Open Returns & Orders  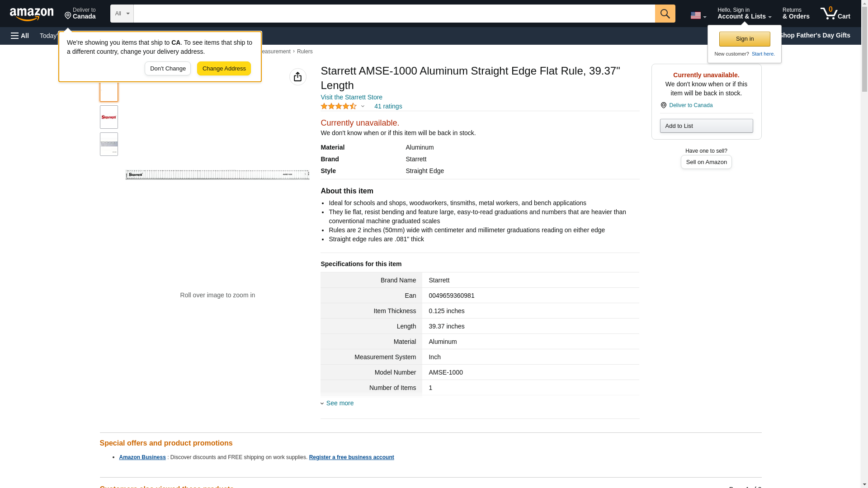[x=796, y=14]
